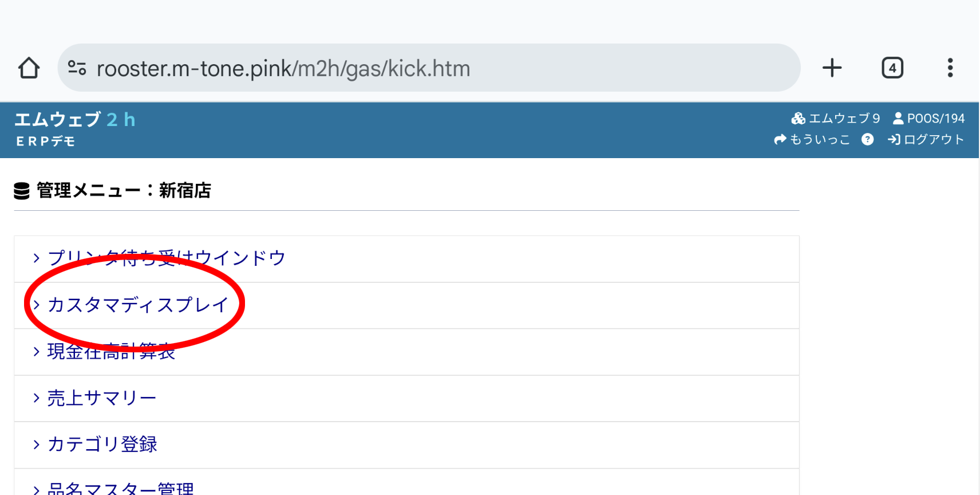Viewport: 980px width, 495px height.
Task: Select 売上サマリー menu entry
Action: tap(102, 398)
